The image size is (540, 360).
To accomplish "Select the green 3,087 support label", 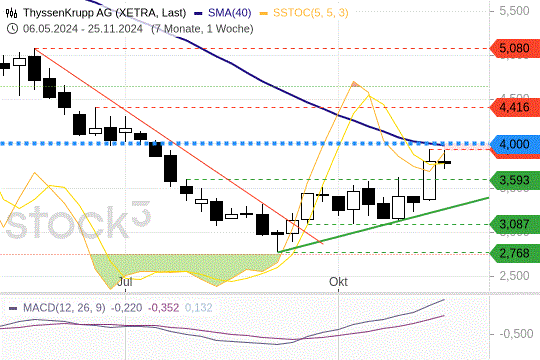I will click(x=515, y=224).
